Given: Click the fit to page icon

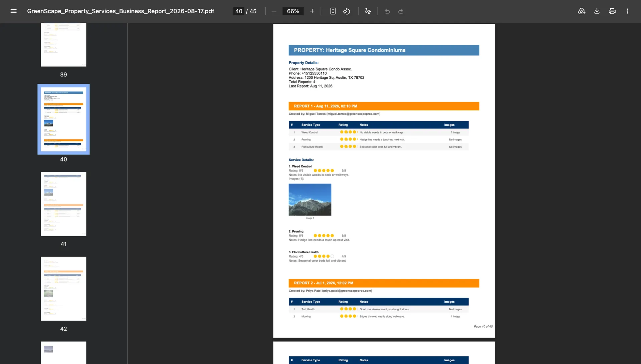Looking at the screenshot, I should click(x=333, y=11).
